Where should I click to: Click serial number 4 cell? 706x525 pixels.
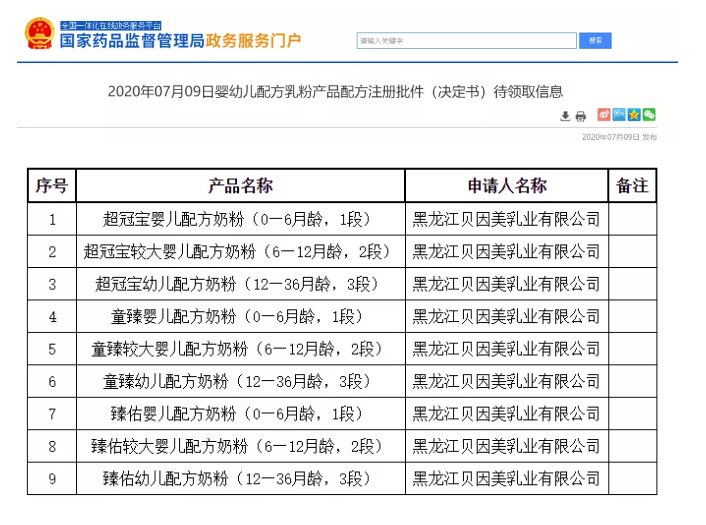(x=52, y=317)
